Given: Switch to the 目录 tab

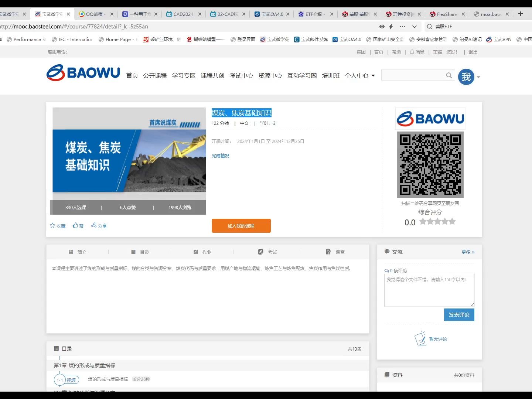Looking at the screenshot, I should [x=140, y=252].
